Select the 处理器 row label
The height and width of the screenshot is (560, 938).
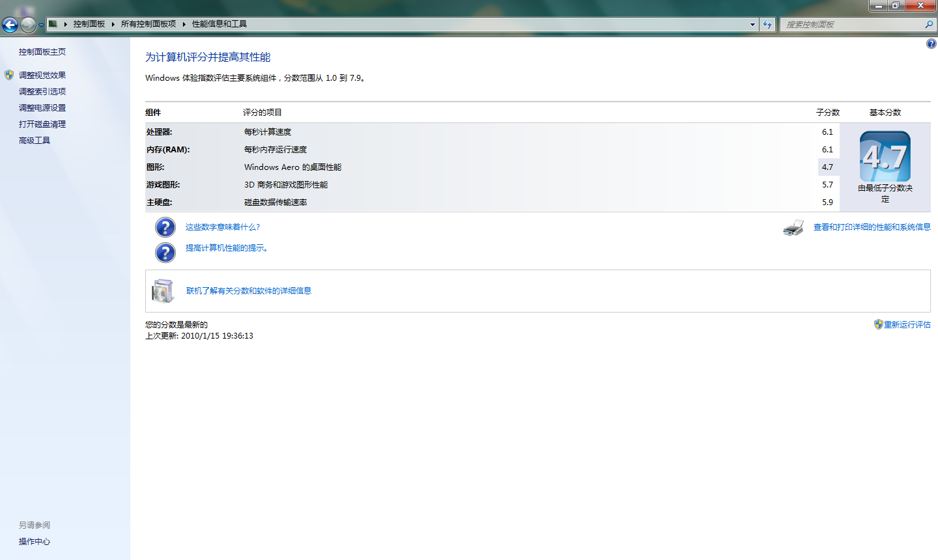coord(160,132)
